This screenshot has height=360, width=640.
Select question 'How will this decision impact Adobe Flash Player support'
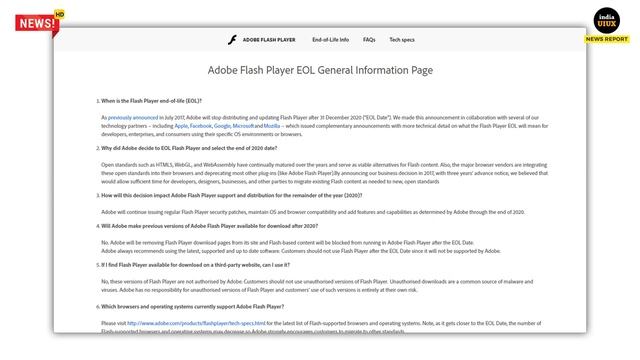pyautogui.click(x=231, y=196)
